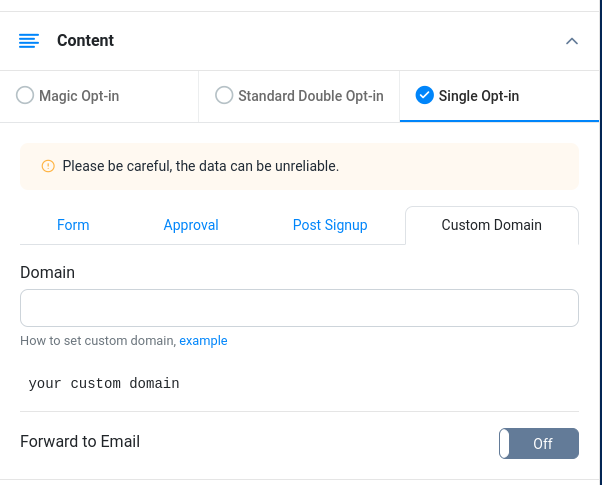Viewport: 602px width, 485px height.
Task: Click the Forward to Email label
Action: [x=80, y=441]
